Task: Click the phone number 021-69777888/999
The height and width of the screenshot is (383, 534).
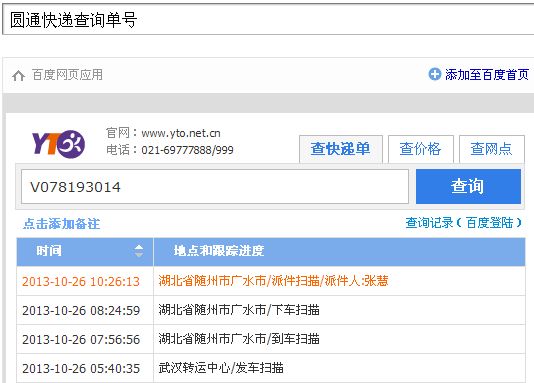Action: [187, 150]
